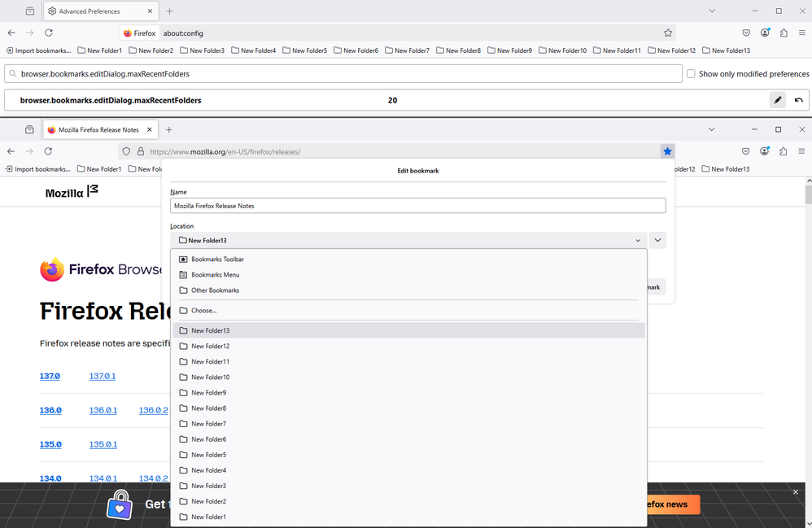
Task: Select New Folder3 in dropdown list
Action: coord(408,486)
